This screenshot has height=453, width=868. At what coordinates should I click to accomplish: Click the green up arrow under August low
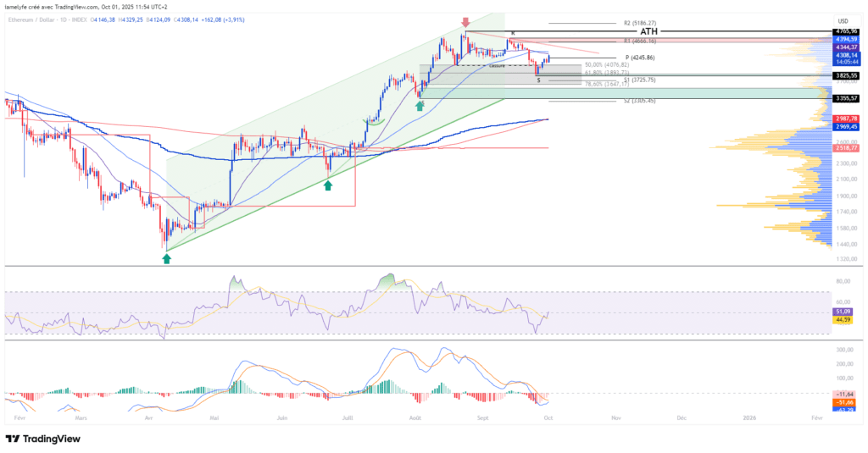point(420,105)
